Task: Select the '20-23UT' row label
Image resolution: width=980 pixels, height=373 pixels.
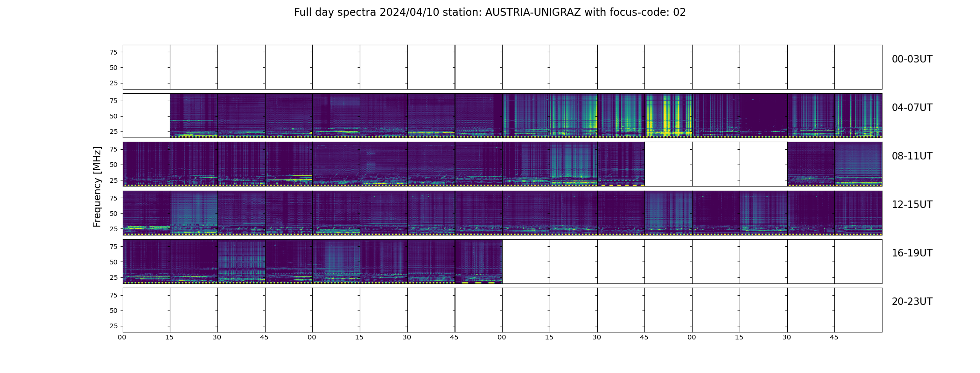Action: pos(912,302)
